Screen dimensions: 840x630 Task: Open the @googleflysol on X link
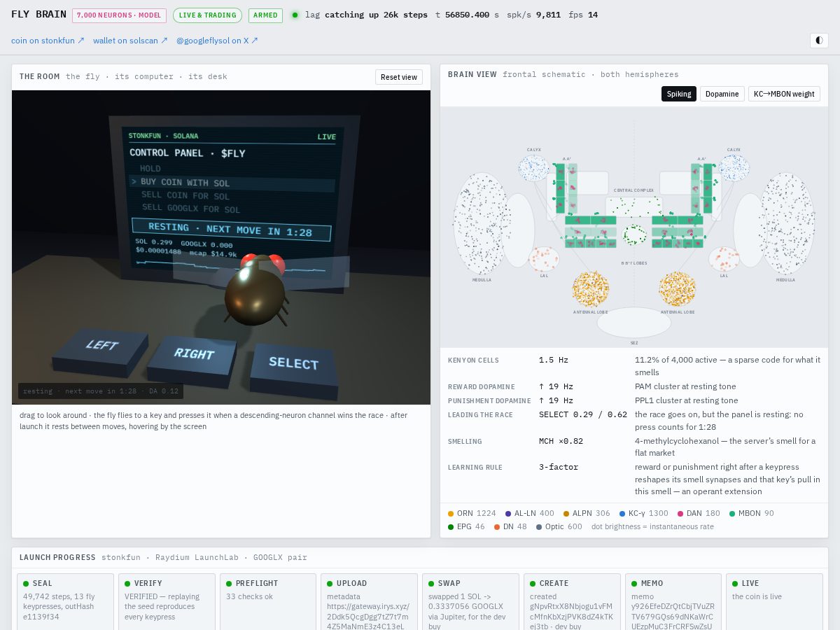pyautogui.click(x=217, y=41)
